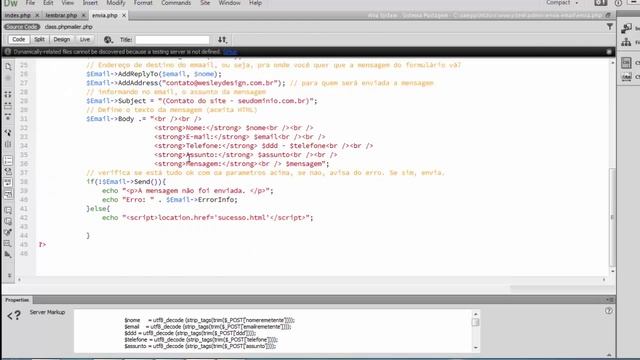Viewport: 640px width, 360px height.
Task: Click the code line with ErrorInfo
Action: tap(169, 200)
